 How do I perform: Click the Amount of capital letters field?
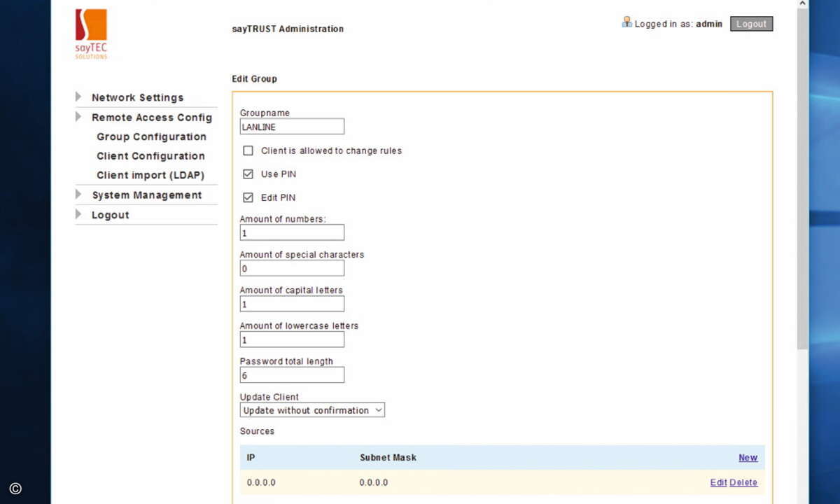pyautogui.click(x=292, y=304)
